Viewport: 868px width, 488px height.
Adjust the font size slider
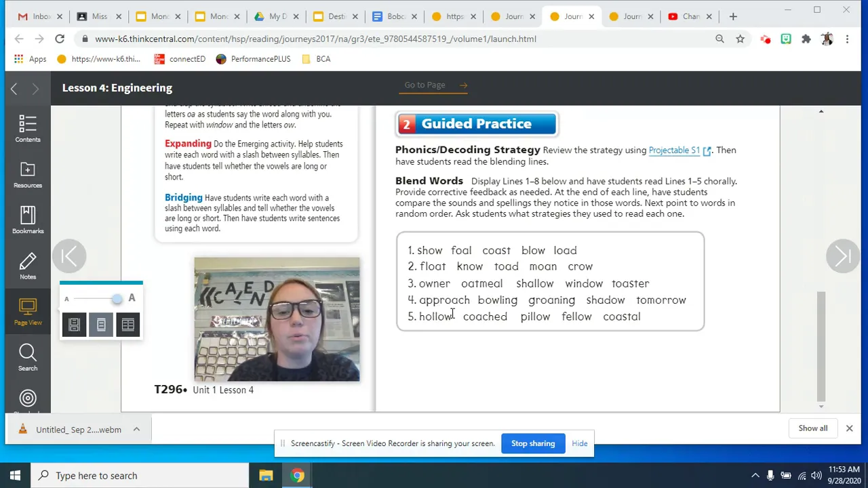(117, 298)
